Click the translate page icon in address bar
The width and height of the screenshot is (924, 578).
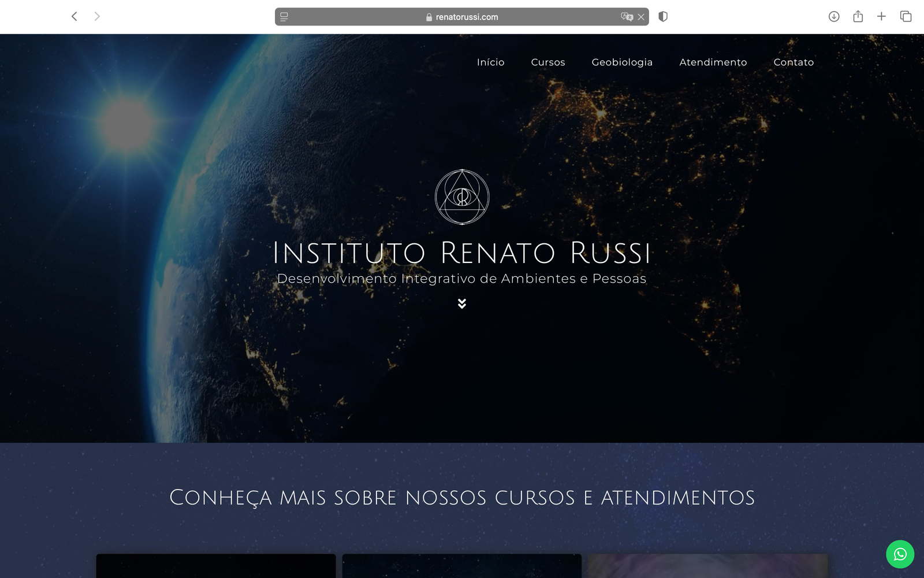(627, 17)
